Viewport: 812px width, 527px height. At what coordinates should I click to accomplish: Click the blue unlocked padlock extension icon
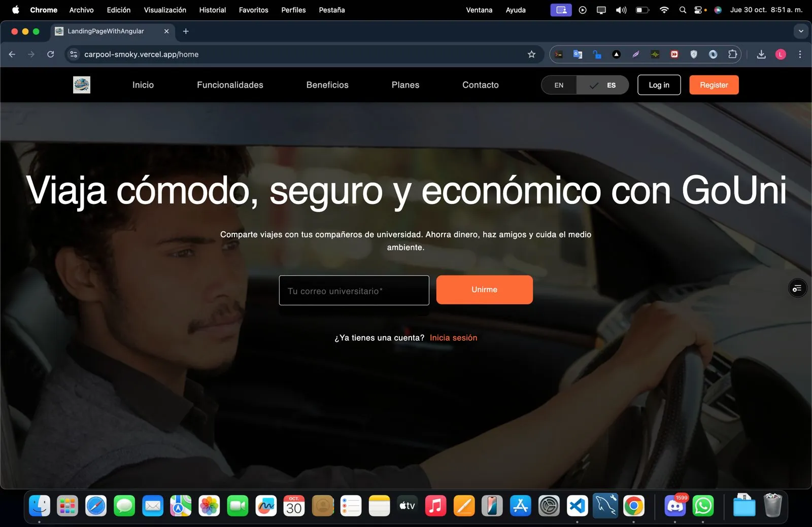[597, 54]
